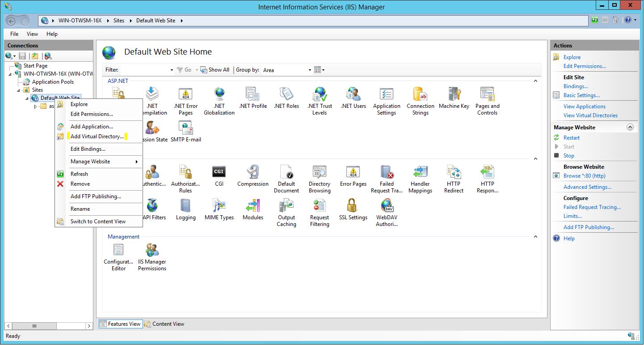Open the view layout dropdown

[319, 70]
